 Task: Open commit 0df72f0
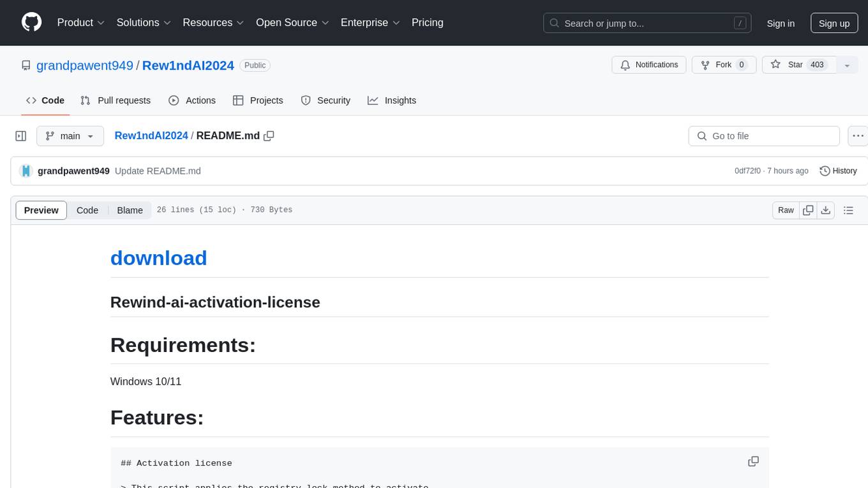(747, 171)
